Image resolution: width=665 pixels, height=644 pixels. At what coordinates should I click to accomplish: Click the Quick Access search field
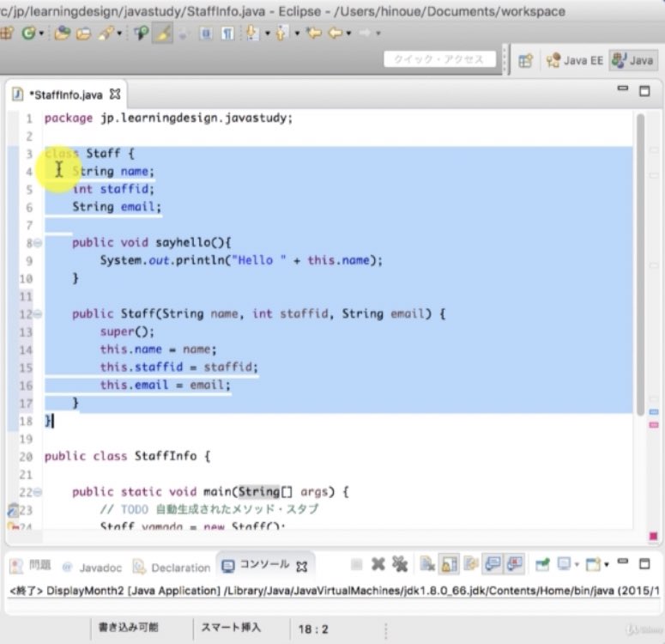[440, 59]
